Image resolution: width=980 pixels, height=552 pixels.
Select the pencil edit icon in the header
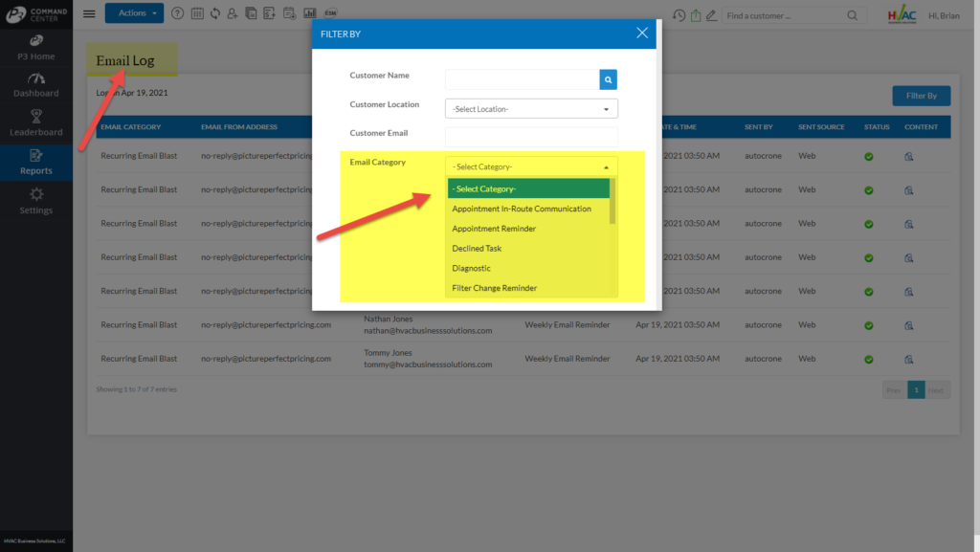[x=711, y=16]
